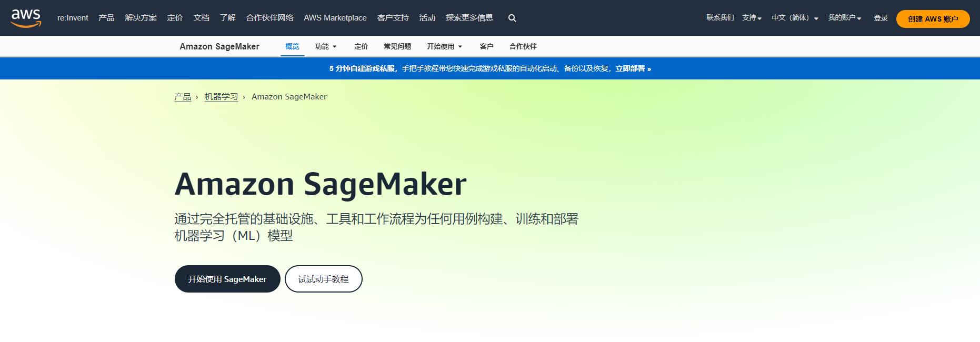Expand the 功能 submenu

pos(326,46)
